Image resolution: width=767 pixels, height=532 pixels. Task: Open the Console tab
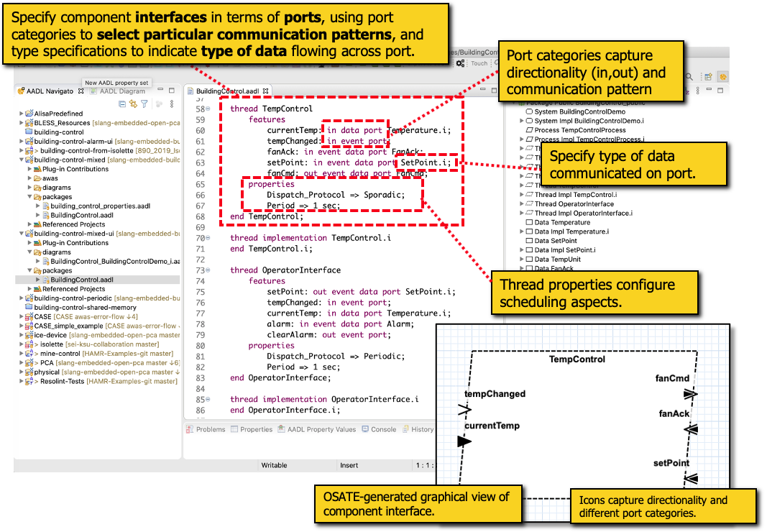pyautogui.click(x=382, y=429)
